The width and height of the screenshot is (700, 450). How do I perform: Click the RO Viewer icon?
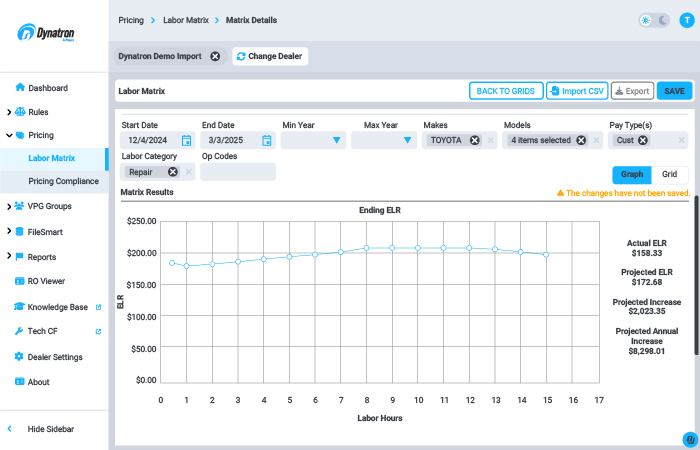coord(20,281)
